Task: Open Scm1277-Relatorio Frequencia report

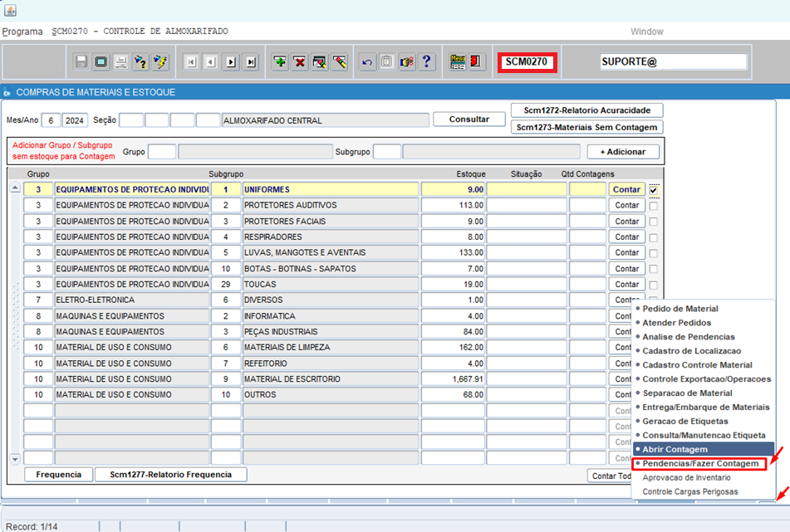Action: [171, 475]
